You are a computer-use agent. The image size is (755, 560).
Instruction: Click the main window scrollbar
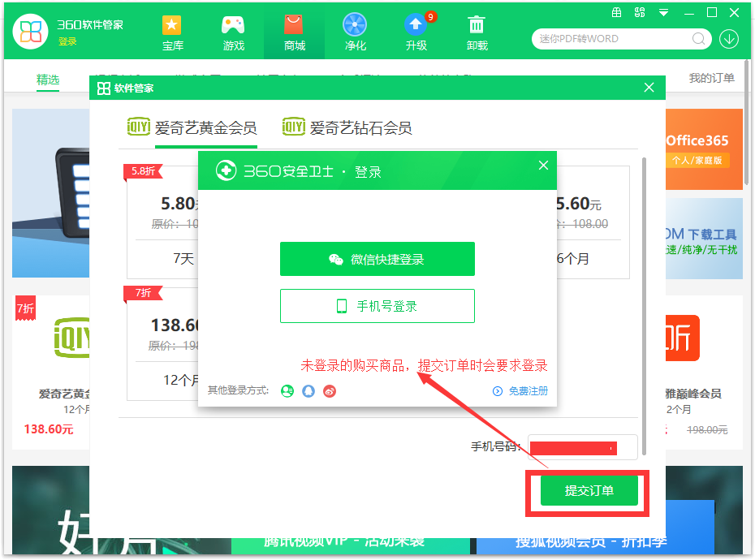coord(747,123)
